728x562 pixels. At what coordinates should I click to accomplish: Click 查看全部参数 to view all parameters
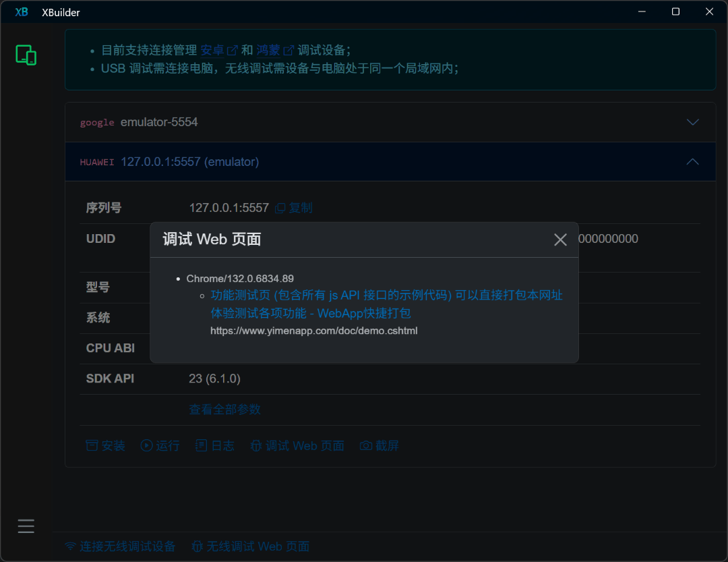[224, 410]
